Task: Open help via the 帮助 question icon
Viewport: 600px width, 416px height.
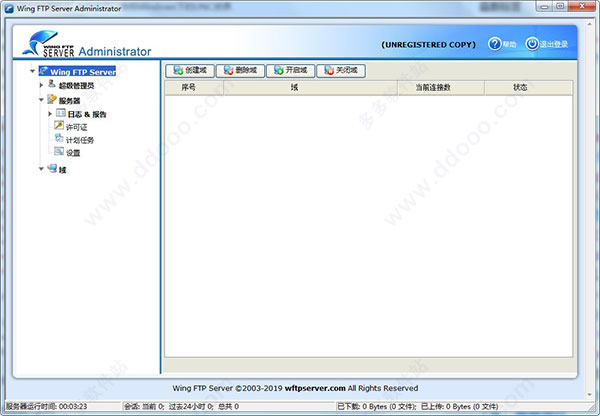Action: pos(494,44)
